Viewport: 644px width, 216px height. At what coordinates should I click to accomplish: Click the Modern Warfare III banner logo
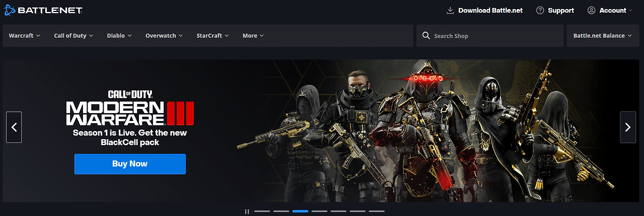(130, 108)
